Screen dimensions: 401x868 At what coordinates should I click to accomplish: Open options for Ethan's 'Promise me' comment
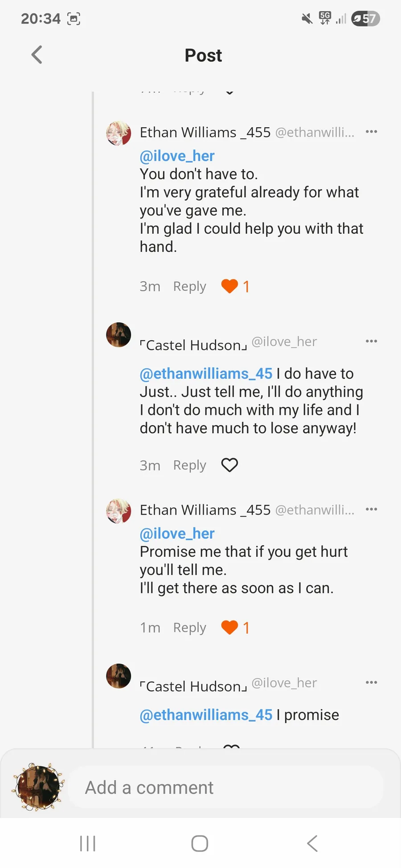coord(371,509)
